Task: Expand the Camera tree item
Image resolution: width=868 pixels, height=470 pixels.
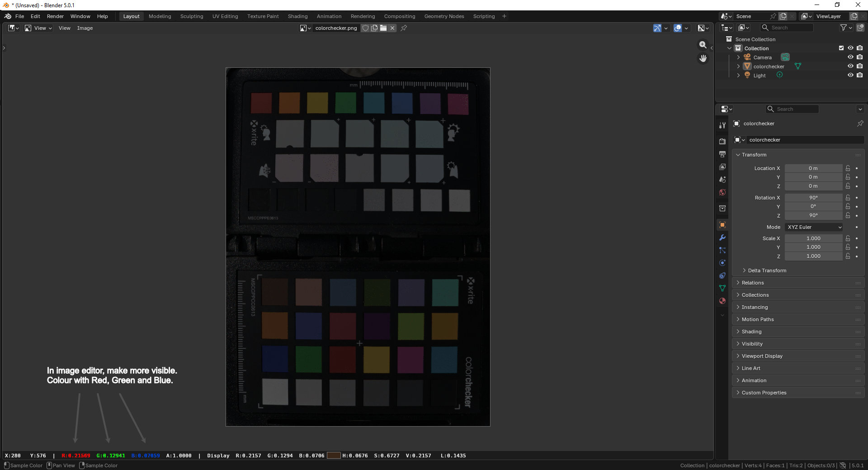Action: (738, 57)
